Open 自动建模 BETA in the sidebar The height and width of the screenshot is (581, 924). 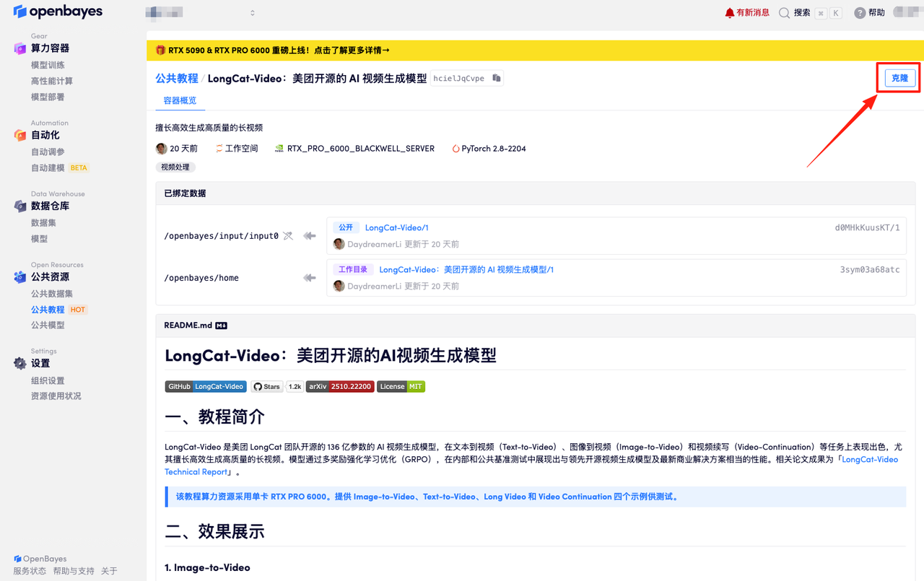click(59, 167)
